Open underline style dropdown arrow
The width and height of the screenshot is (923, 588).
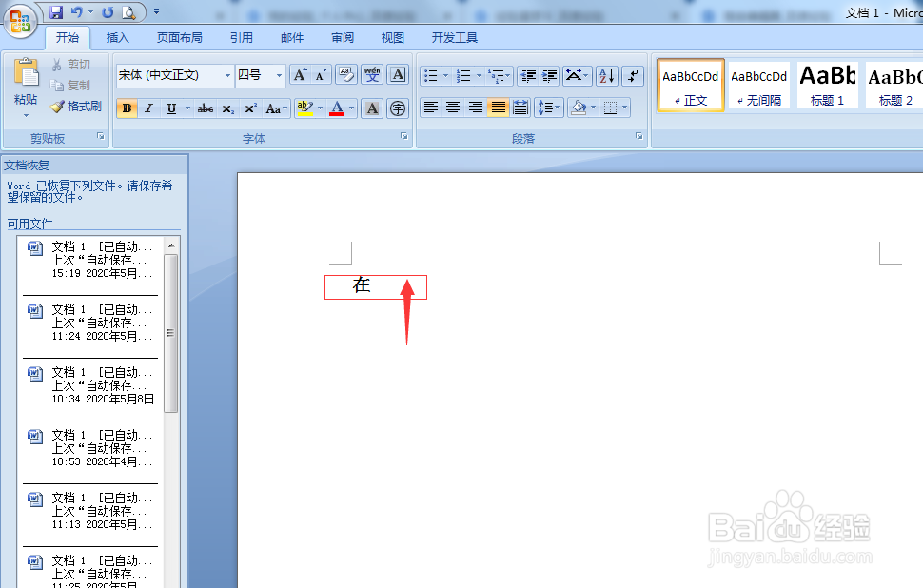[187, 108]
